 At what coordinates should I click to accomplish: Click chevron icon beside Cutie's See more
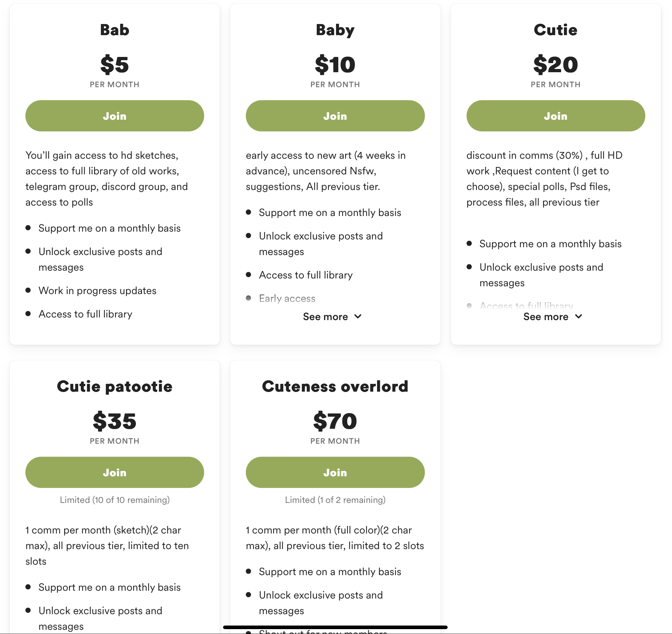tap(578, 317)
